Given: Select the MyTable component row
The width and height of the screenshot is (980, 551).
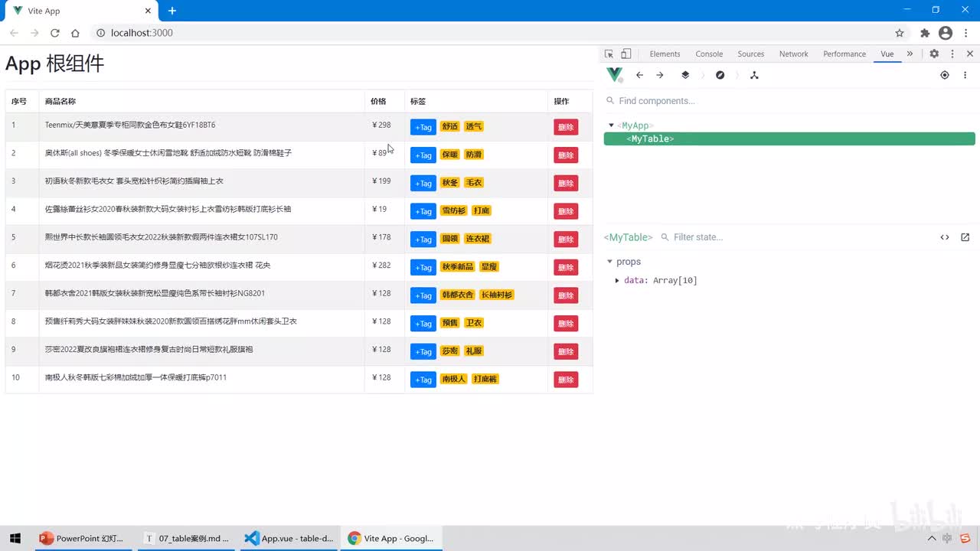Looking at the screenshot, I should pyautogui.click(x=789, y=139).
